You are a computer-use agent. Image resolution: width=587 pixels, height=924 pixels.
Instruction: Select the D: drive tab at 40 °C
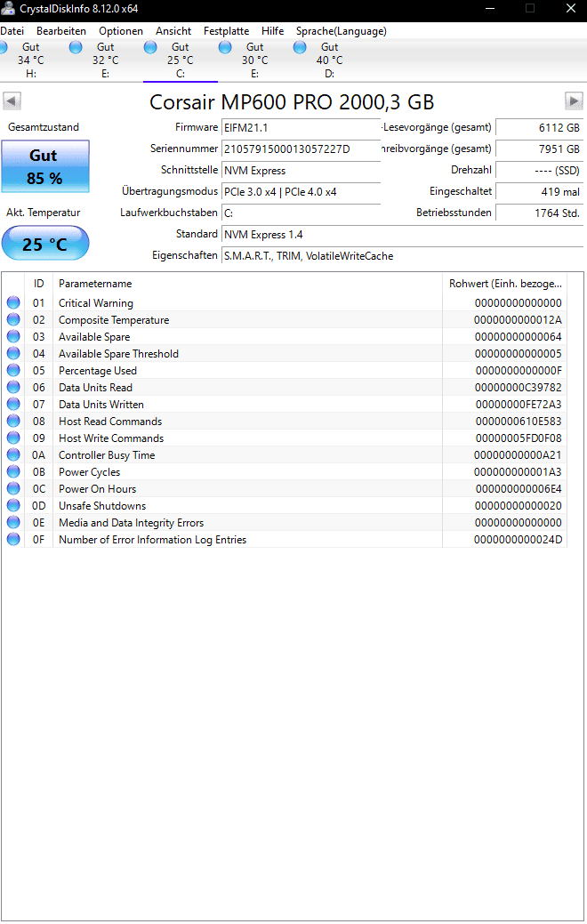(x=329, y=60)
